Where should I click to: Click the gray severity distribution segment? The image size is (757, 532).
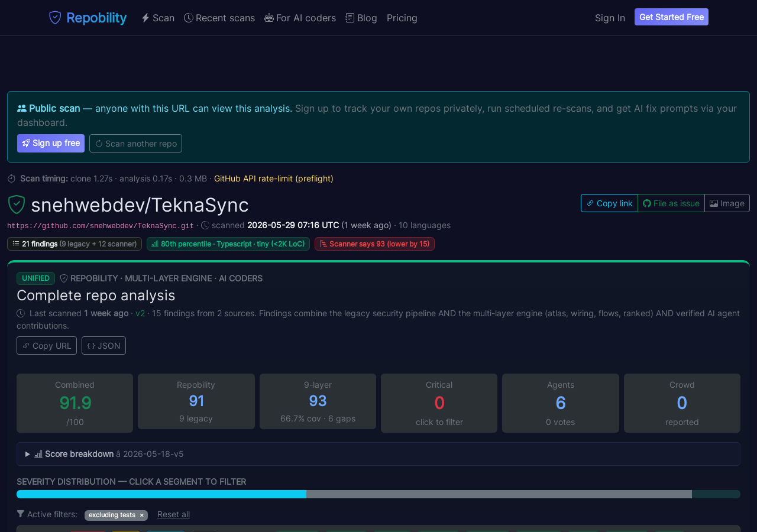(x=499, y=494)
